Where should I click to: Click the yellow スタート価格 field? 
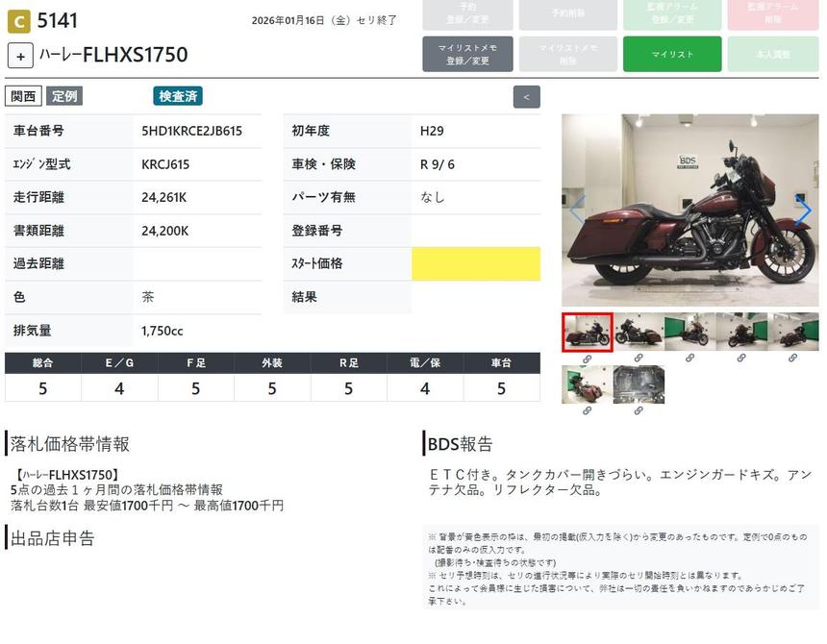(x=475, y=264)
